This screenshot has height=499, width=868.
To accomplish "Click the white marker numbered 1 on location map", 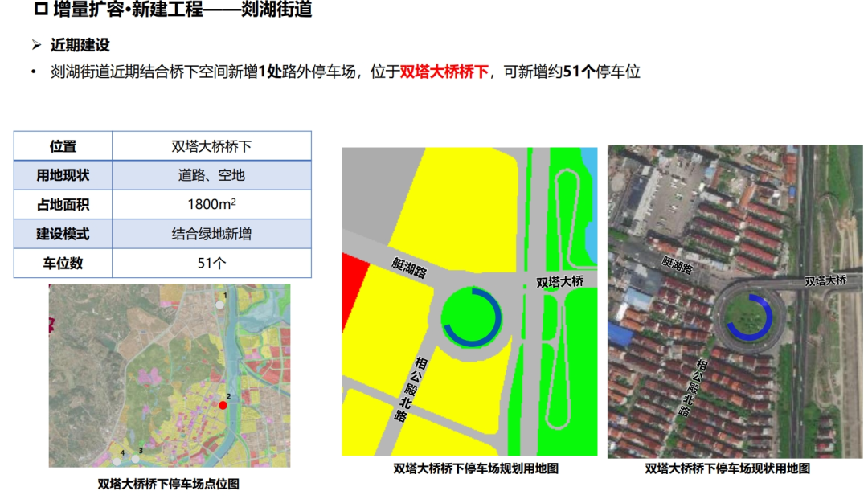I will (x=219, y=304).
